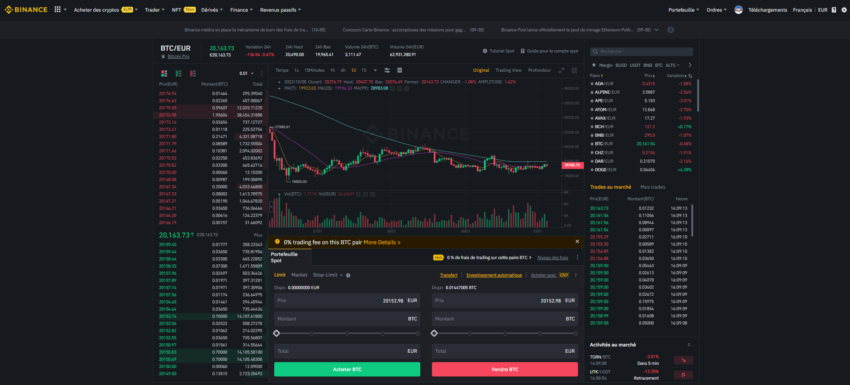Click Vendre BTC button

505,369
